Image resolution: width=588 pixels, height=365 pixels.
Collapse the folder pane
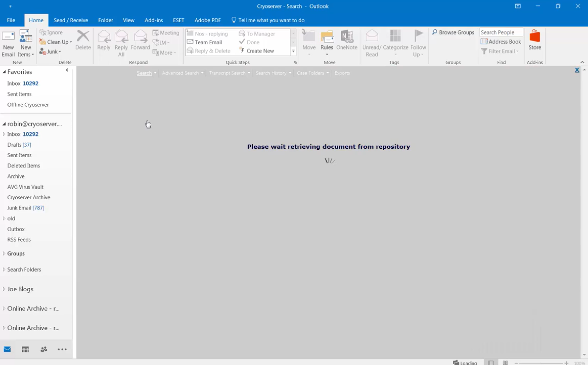(67, 70)
